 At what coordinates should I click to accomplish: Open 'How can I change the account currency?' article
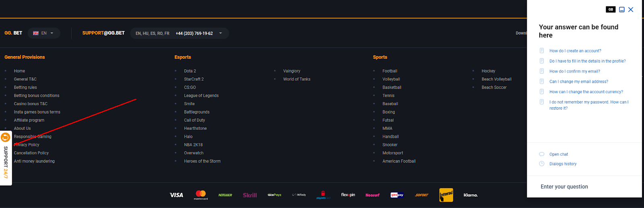[586, 92]
